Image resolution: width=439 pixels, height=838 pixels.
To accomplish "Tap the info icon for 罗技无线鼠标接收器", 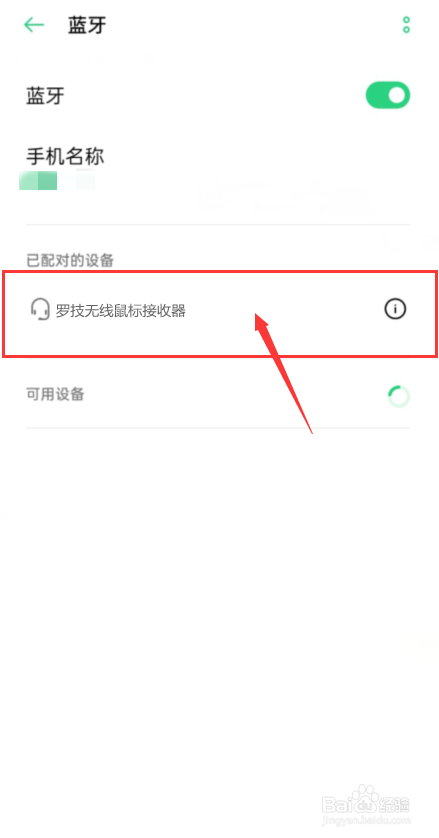I will pyautogui.click(x=395, y=309).
